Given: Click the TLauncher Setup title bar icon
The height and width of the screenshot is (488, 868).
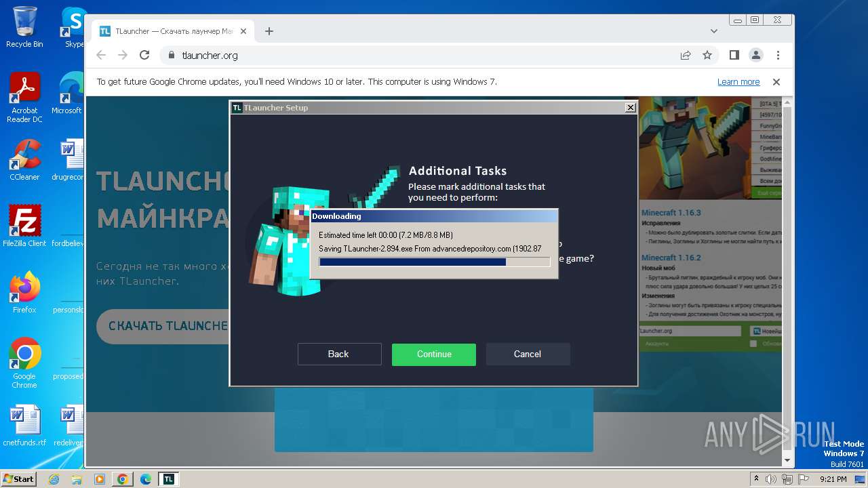Looking at the screenshot, I should (237, 107).
